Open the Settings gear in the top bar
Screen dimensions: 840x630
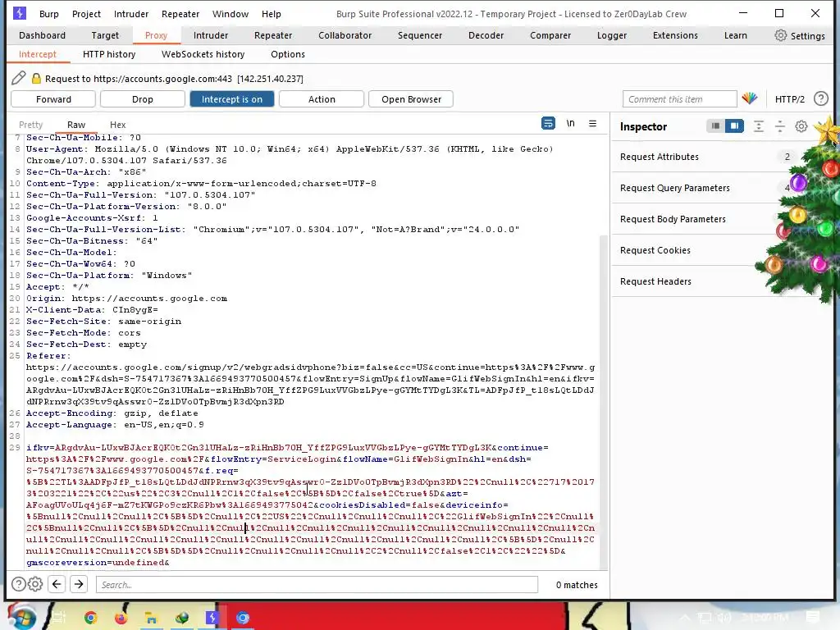pyautogui.click(x=799, y=35)
